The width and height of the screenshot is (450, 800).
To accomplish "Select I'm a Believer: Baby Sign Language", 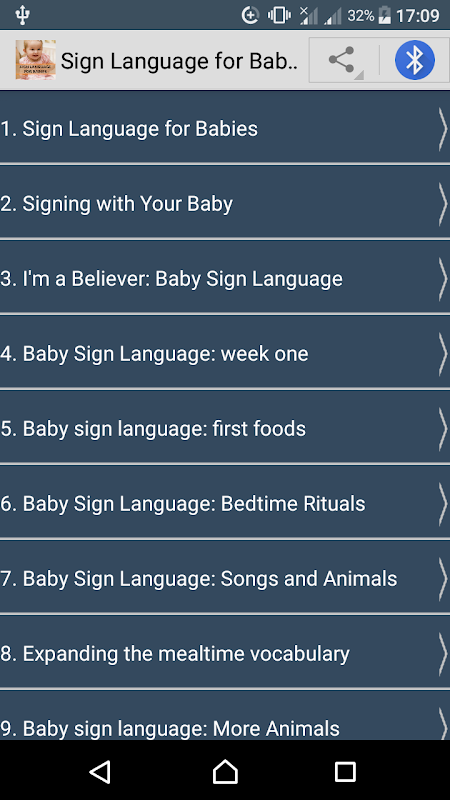I will point(225,278).
